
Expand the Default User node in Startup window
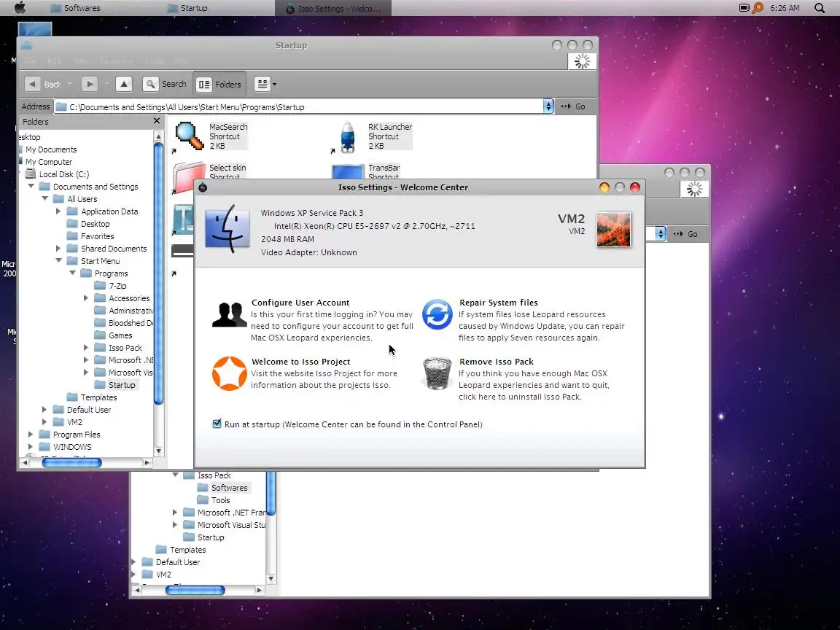[x=44, y=409]
